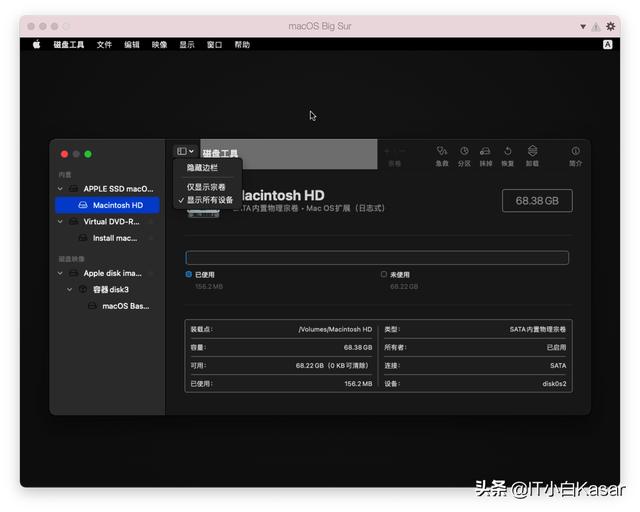640x512 pixels.
Task: Click the Disk Utility green zoom button
Action: pyautogui.click(x=88, y=154)
